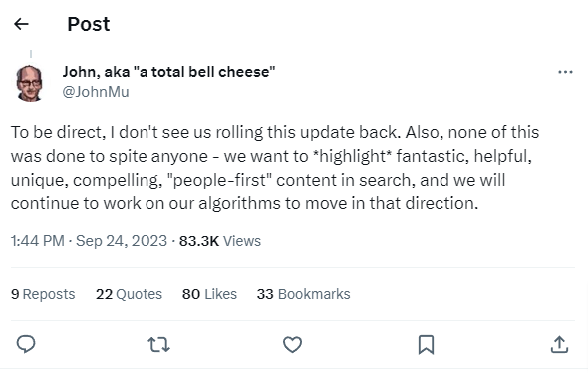Click the 33 Bookmarks count
The image size is (588, 390).
coord(303,294)
